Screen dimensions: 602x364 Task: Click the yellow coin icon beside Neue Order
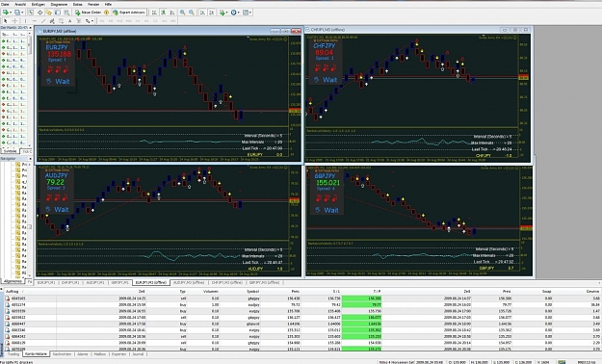pyautogui.click(x=107, y=13)
